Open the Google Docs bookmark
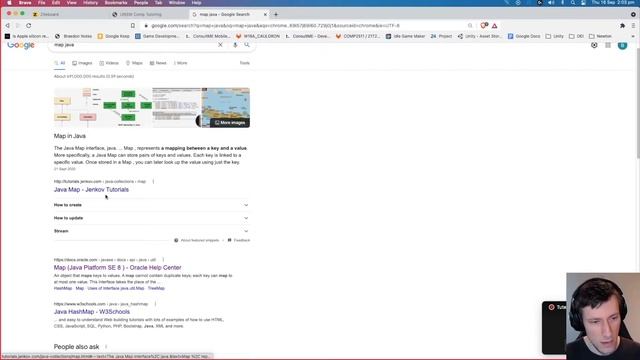This screenshot has width=640, height=360. 524,36
